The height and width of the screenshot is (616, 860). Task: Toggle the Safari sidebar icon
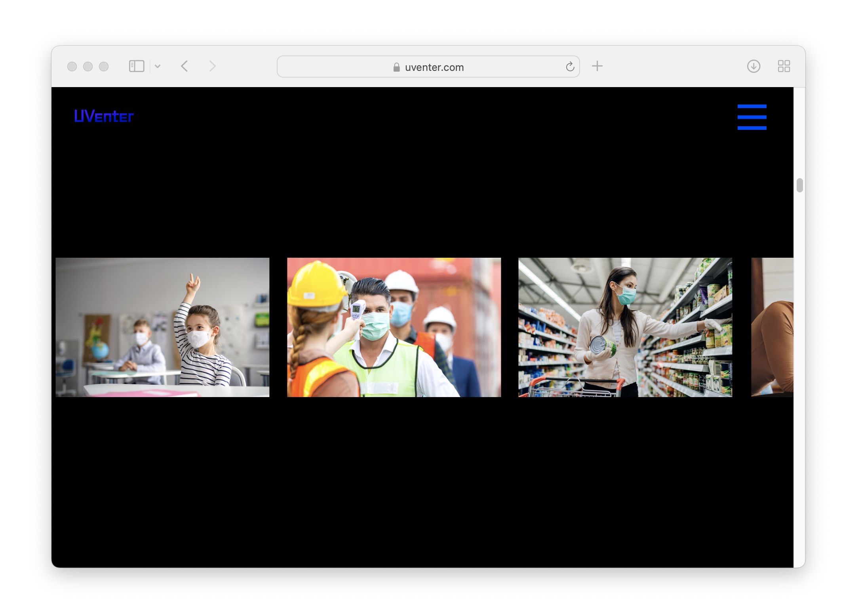click(137, 66)
